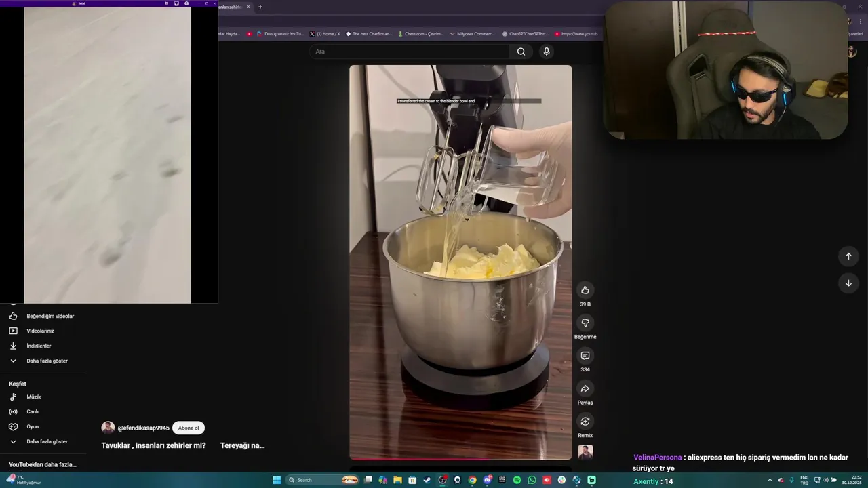
Task: Open a new browser tab
Action: click(260, 7)
